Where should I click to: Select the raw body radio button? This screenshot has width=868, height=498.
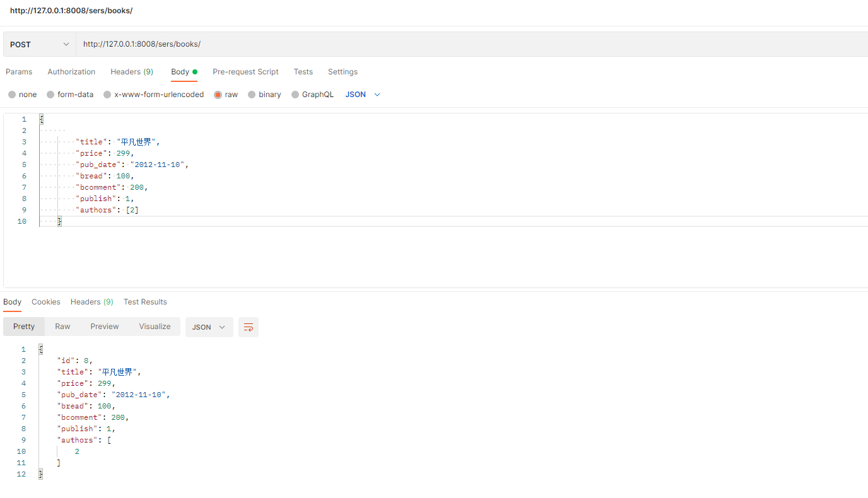click(218, 95)
